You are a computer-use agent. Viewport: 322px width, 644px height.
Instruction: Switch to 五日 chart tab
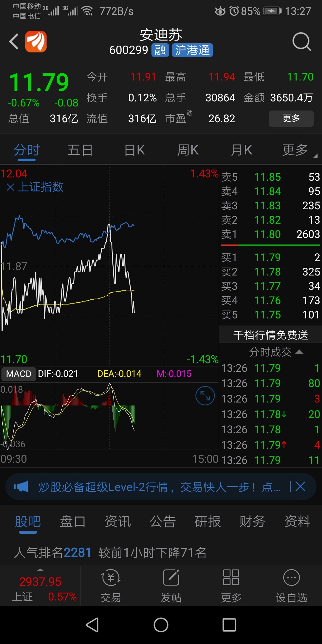click(x=80, y=150)
